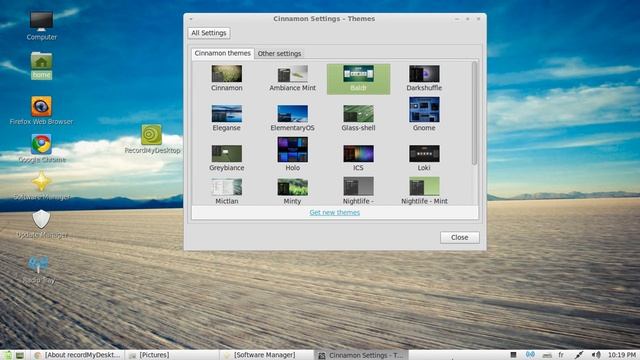
Task: Select the Holo theme icon
Action: coord(292,150)
